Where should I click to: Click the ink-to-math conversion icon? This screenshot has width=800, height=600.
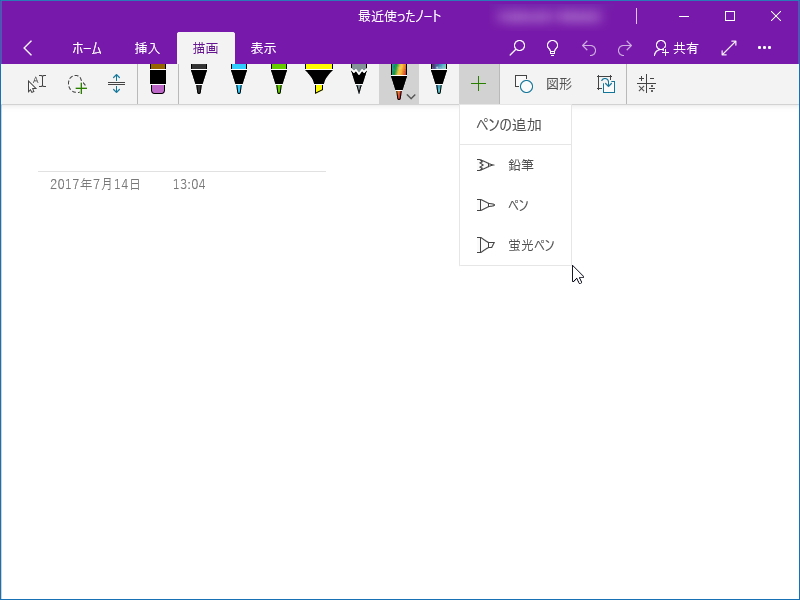(646, 84)
